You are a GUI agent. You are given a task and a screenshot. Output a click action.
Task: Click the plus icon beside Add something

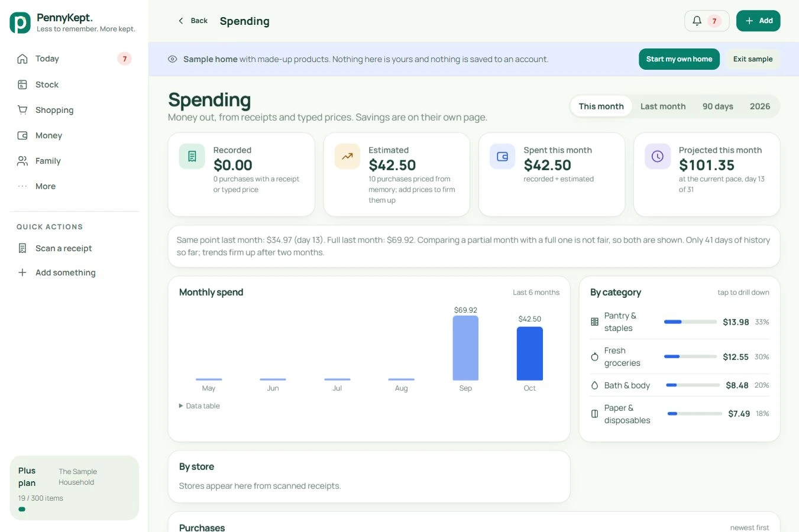pos(22,273)
